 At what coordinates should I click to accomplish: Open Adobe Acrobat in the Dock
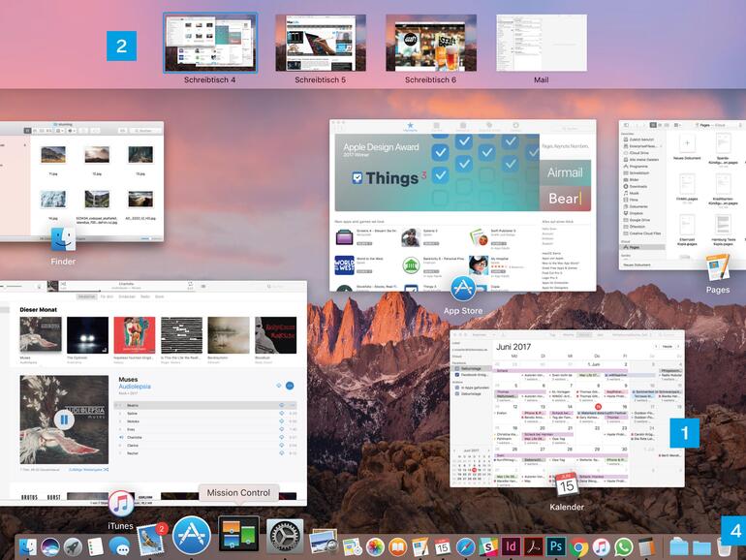point(533,547)
